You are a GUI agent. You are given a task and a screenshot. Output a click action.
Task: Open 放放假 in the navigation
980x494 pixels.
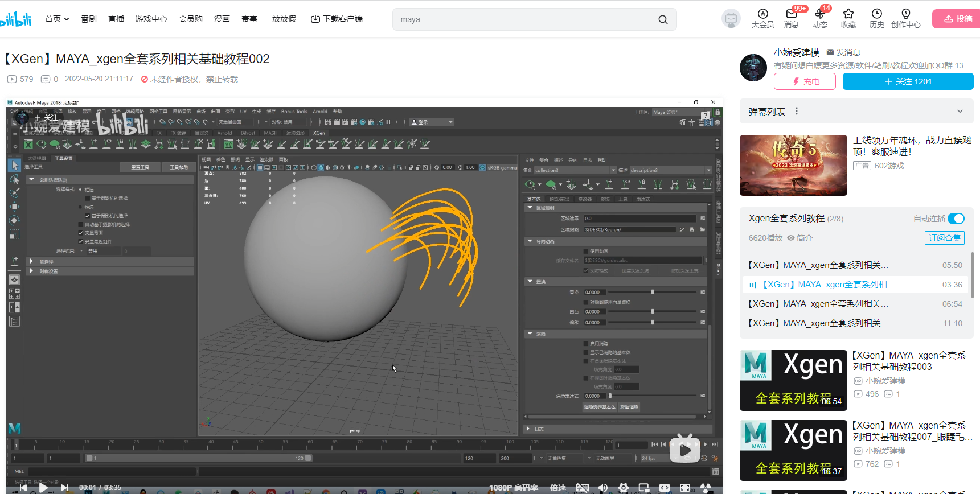[284, 19]
